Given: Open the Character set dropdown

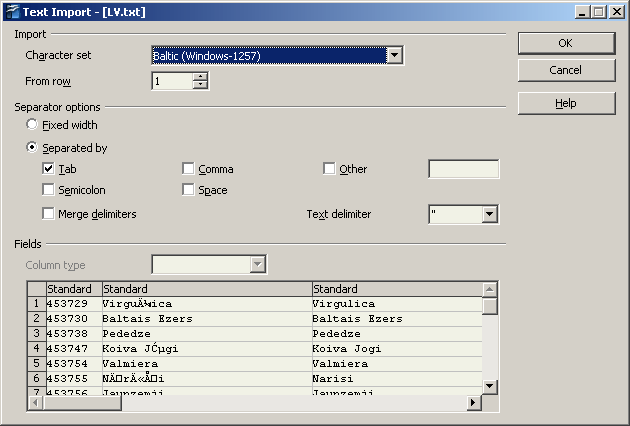Looking at the screenshot, I should tap(395, 55).
